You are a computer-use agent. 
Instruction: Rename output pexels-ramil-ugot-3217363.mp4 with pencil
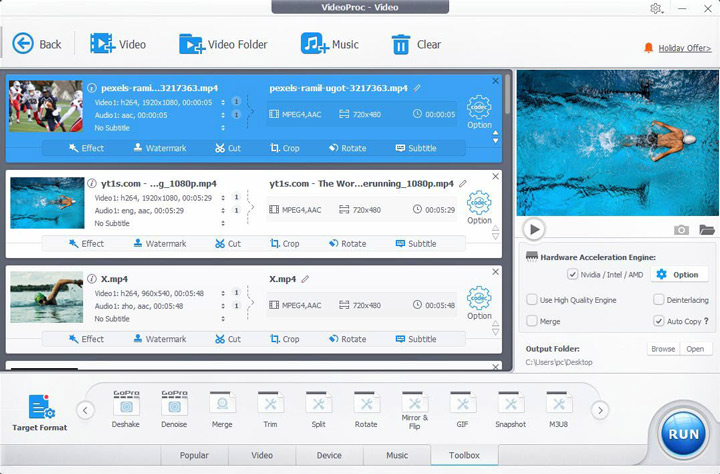click(417, 88)
